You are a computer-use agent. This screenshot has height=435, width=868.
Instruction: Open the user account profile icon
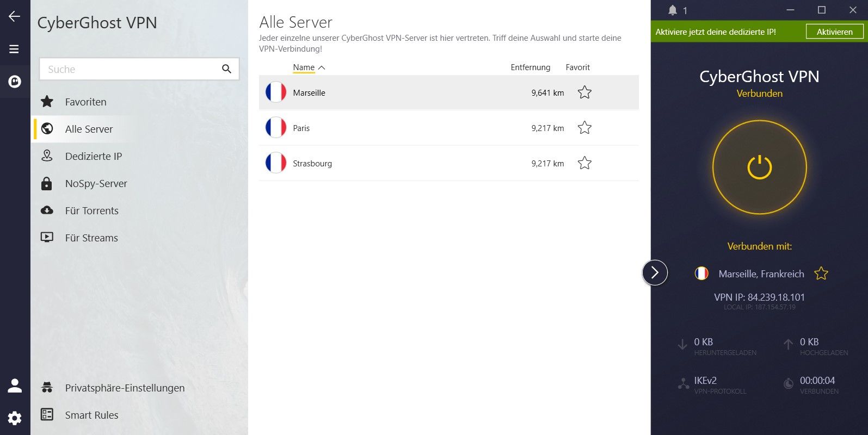[x=15, y=386]
